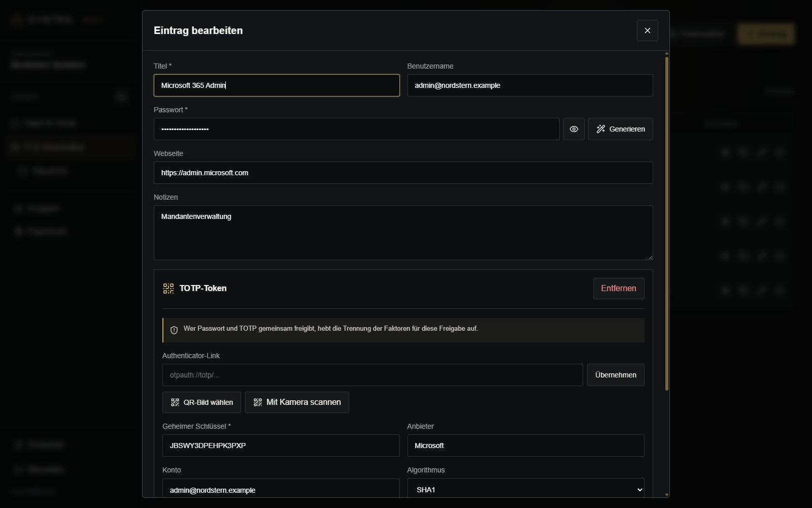812x508 pixels.
Task: Remove the TOTP token via Entfernen
Action: pos(619,288)
